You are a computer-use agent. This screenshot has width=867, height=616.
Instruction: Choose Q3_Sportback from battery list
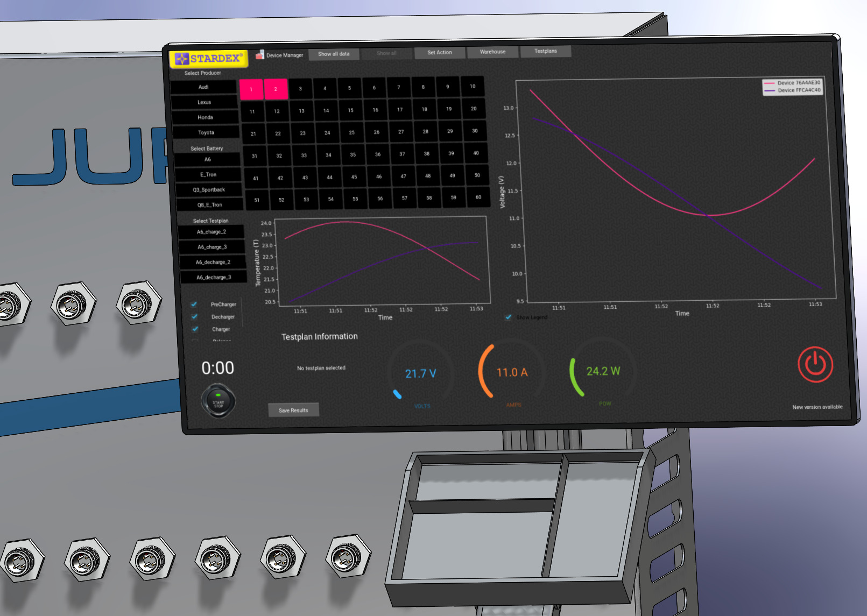[209, 190]
